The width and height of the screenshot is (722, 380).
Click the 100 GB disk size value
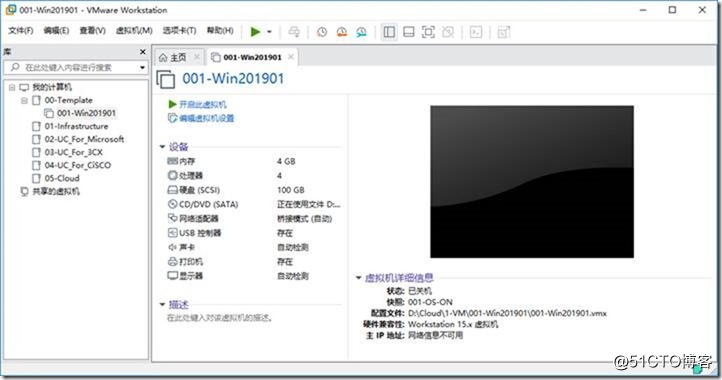(291, 190)
